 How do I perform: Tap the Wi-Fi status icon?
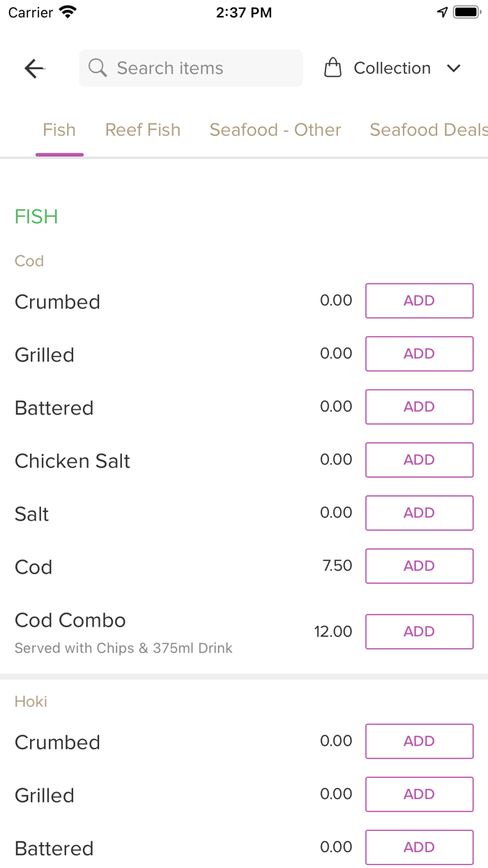[x=68, y=13]
